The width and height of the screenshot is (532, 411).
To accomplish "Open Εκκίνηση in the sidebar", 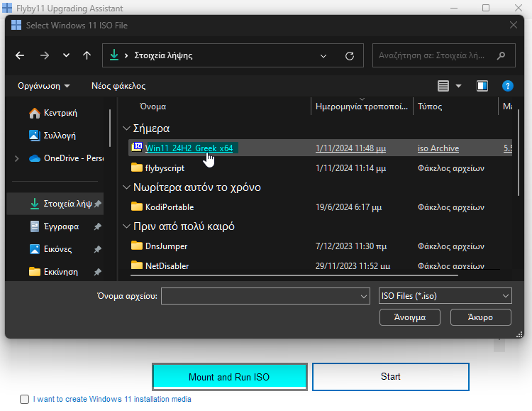I will [x=61, y=272].
